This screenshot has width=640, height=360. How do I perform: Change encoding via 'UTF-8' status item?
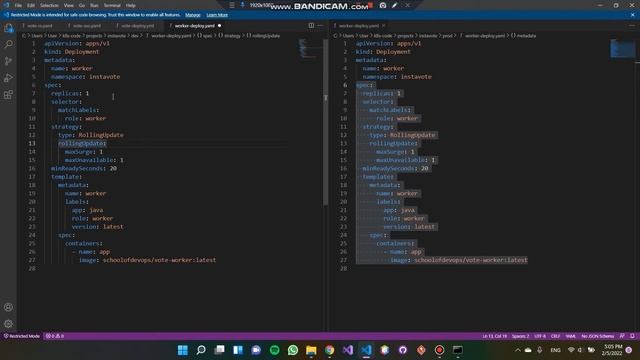(540, 336)
